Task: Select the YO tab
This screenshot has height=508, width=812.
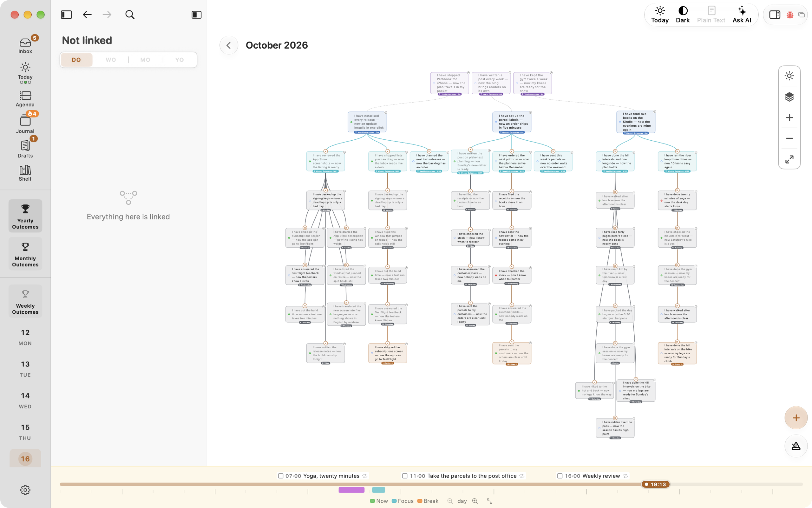Action: 180,60
